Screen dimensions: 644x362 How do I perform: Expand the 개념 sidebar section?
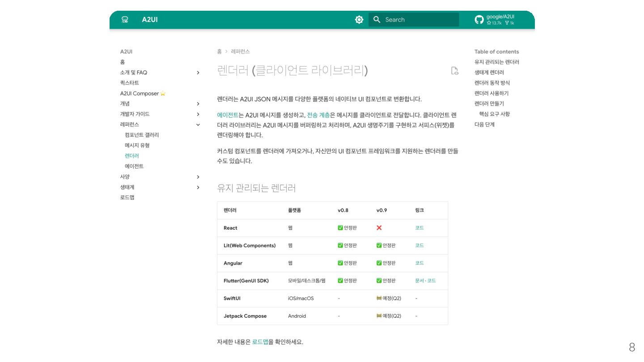[198, 104]
